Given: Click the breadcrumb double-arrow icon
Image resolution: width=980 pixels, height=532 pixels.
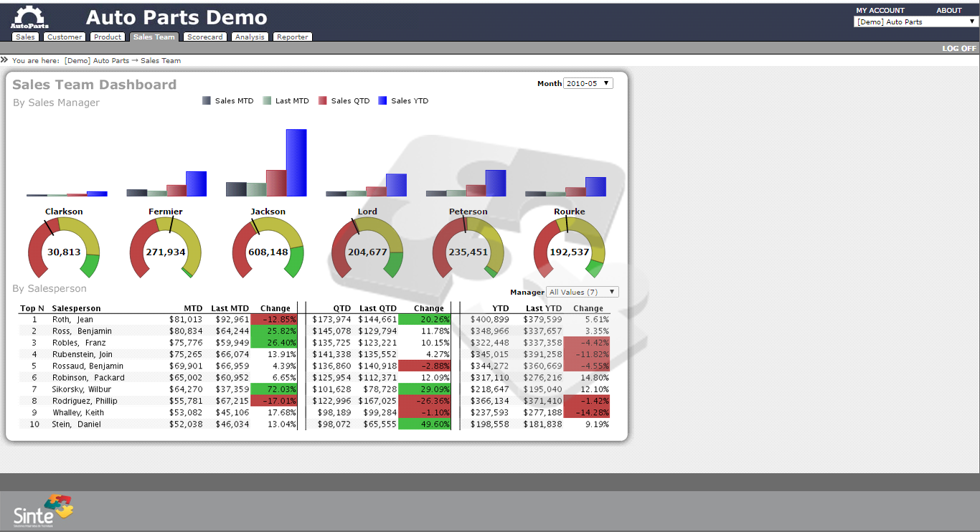Looking at the screenshot, I should tap(4, 60).
